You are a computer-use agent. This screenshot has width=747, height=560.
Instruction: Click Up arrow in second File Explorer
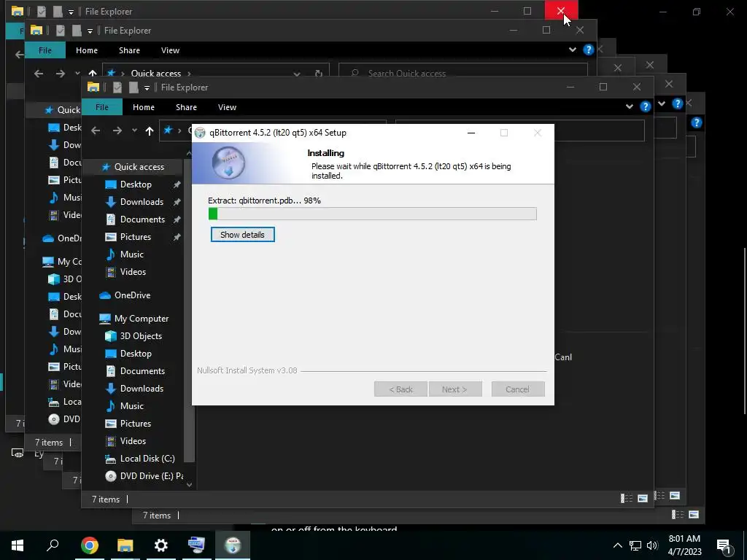[93, 74]
